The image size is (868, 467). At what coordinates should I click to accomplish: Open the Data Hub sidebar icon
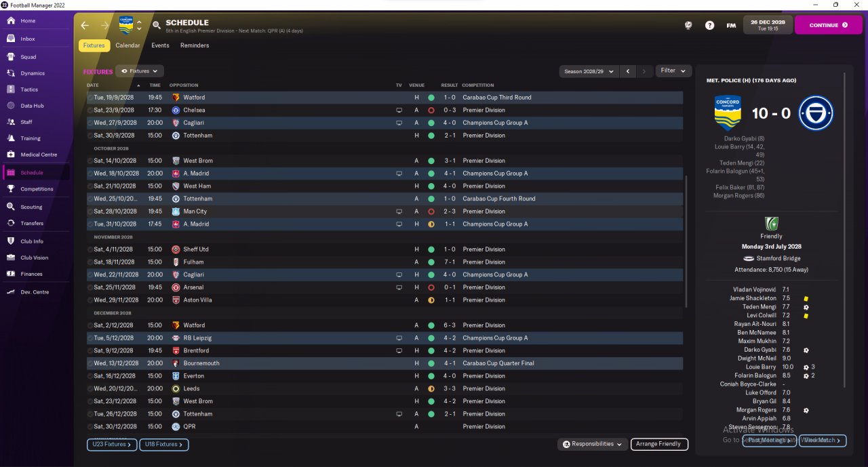tap(11, 106)
